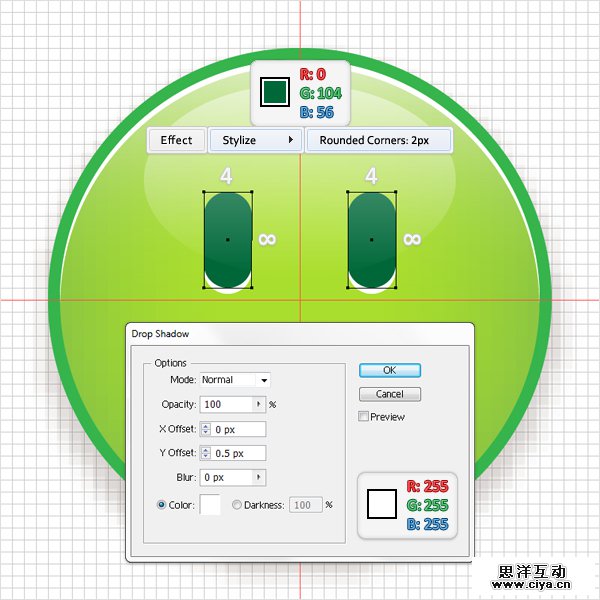The height and width of the screenshot is (600, 600).
Task: Expand the Opacity slider arrow
Action: 259,405
